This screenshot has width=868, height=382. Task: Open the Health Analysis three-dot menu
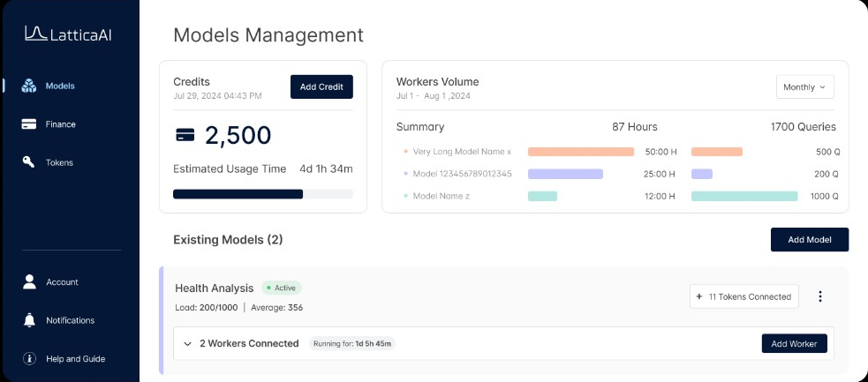[820, 296]
